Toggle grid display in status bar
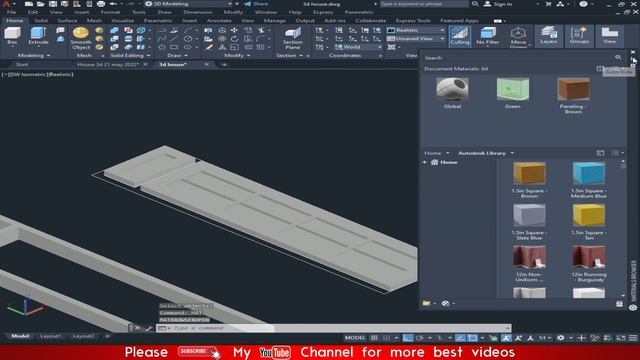This screenshot has height=360, width=640. [374, 338]
